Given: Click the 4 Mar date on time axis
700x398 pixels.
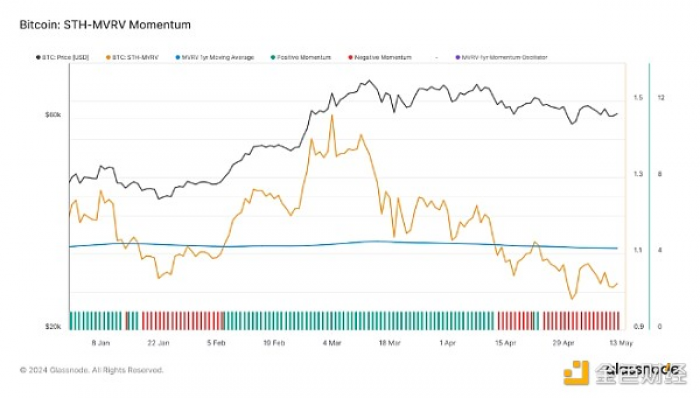Looking at the screenshot, I should 332,343.
